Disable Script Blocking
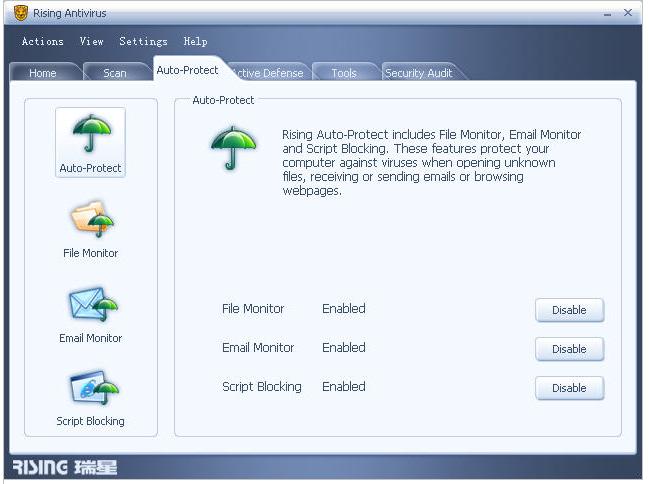649x484 pixels. click(570, 388)
